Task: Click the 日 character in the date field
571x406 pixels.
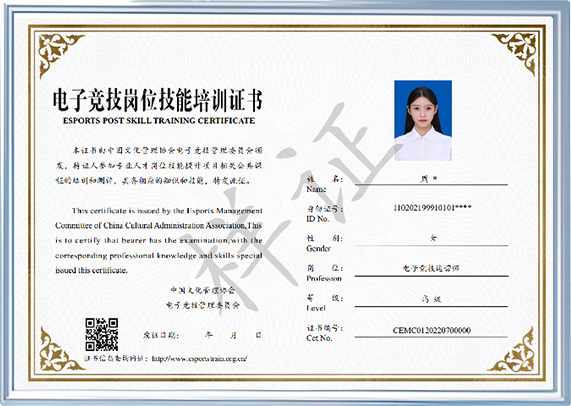Action: [258, 335]
